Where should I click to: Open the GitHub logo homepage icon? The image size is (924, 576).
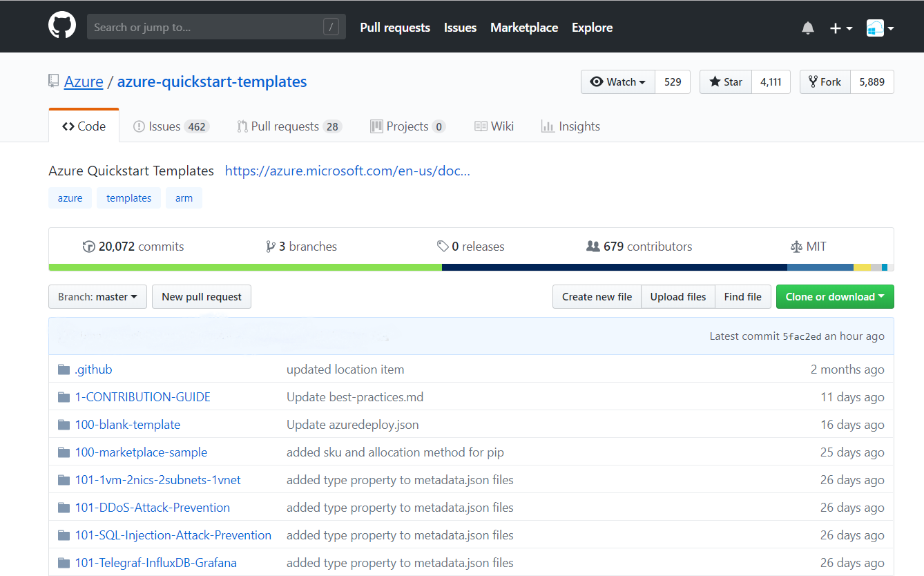(62, 26)
